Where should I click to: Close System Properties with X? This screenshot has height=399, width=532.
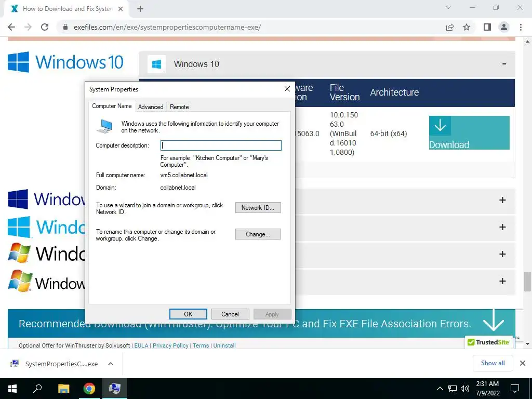click(287, 89)
